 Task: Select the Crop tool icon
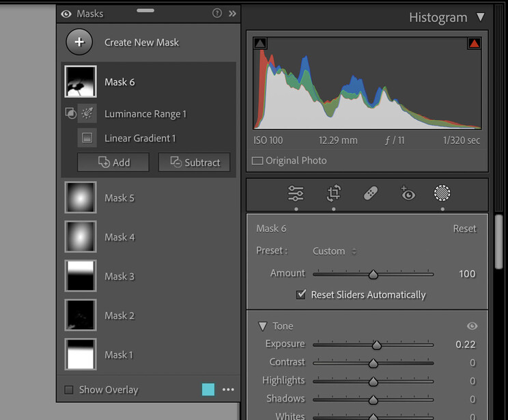click(x=333, y=193)
